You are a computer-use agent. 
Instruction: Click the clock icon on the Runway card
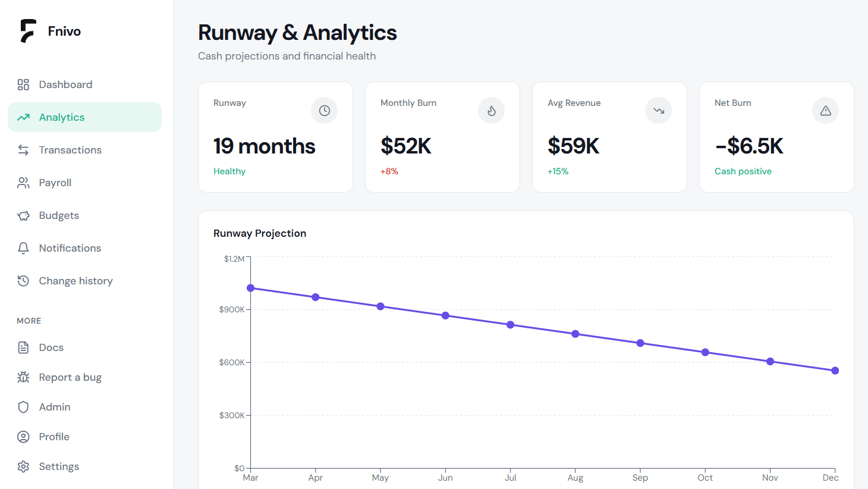324,110
